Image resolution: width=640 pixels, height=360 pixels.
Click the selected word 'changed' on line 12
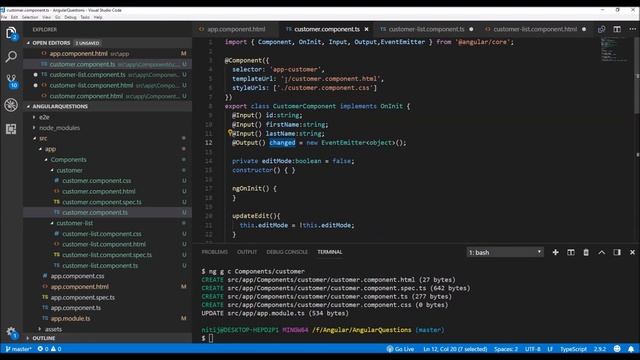[282, 142]
